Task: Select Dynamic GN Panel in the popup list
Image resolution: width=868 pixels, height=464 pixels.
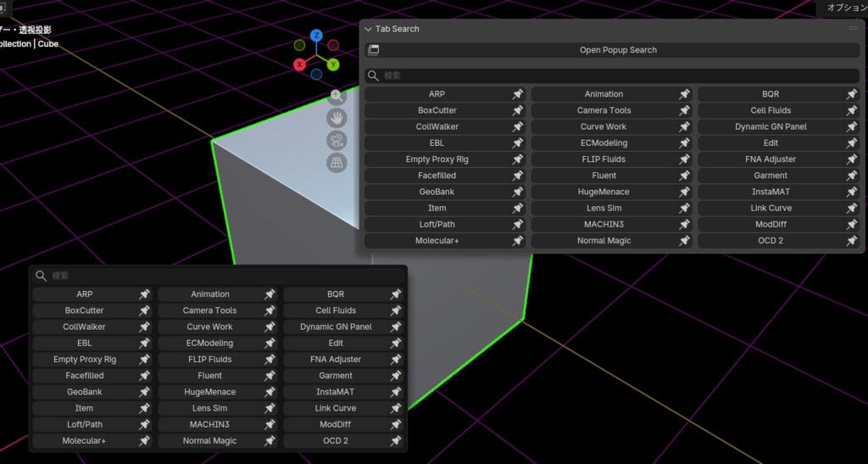Action: pyautogui.click(x=336, y=327)
